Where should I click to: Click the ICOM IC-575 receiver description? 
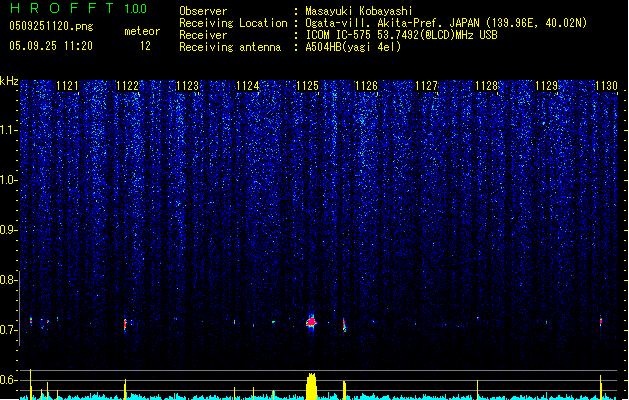point(401,35)
